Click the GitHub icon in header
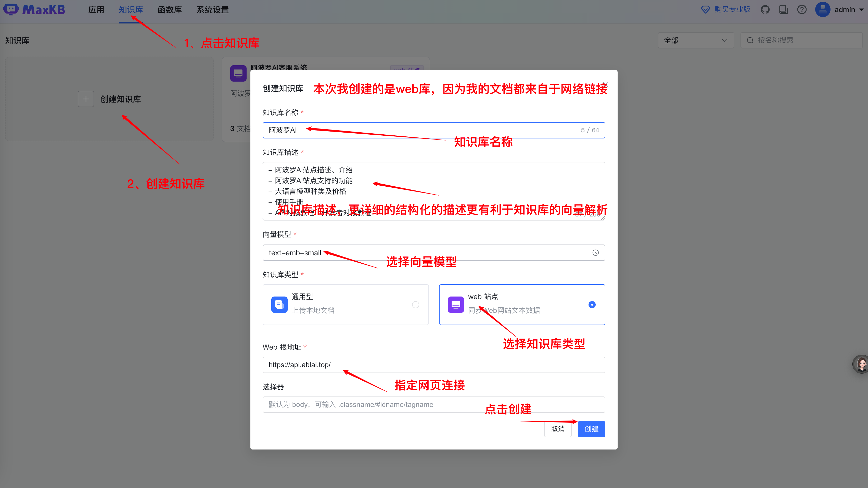The width and height of the screenshot is (868, 488). pyautogui.click(x=765, y=9)
